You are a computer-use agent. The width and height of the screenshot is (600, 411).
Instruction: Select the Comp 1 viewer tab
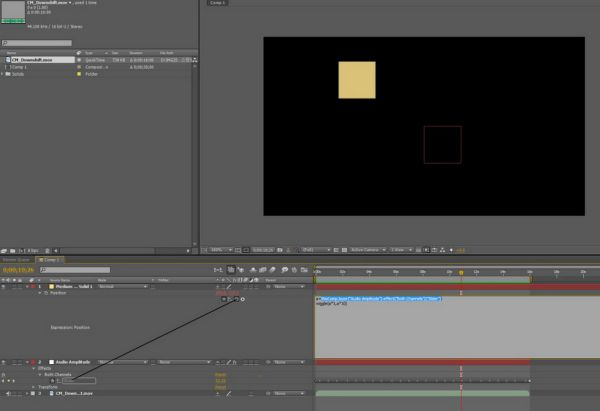pos(218,3)
